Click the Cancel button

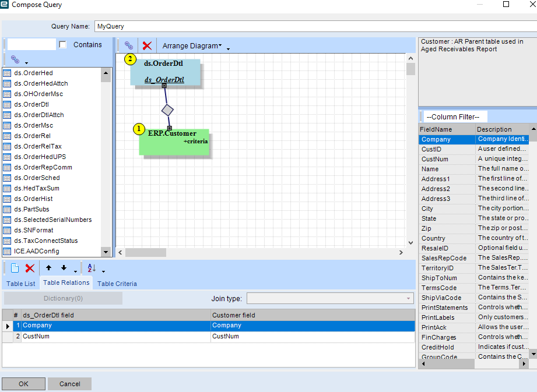(x=69, y=384)
